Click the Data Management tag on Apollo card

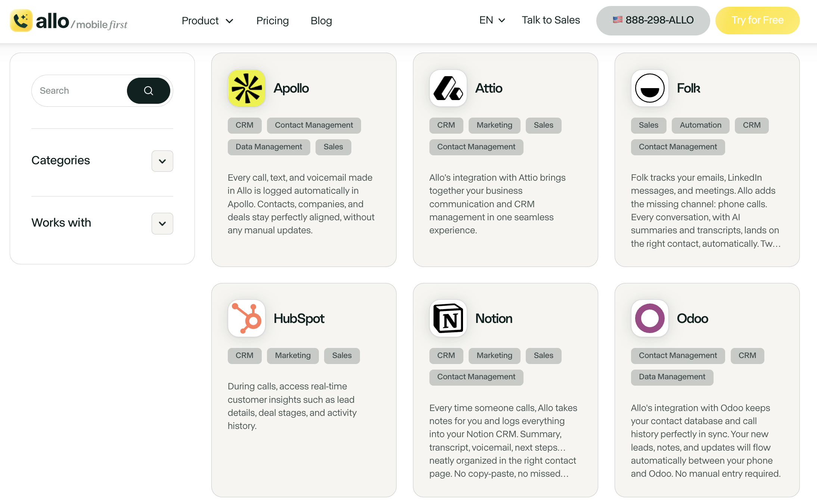(268, 147)
